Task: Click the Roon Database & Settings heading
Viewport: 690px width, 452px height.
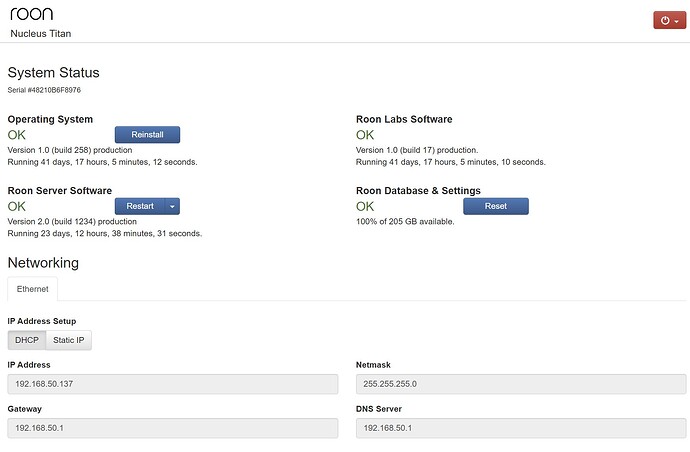Action: click(x=418, y=191)
